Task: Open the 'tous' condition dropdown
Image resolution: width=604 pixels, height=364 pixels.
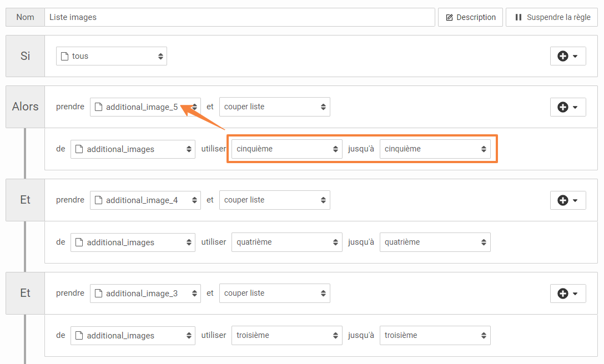Action: point(111,56)
